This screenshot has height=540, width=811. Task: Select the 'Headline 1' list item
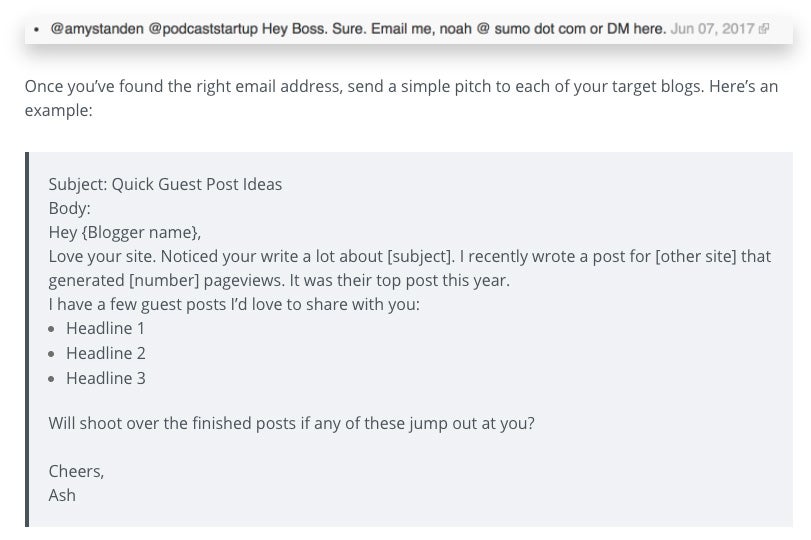click(x=106, y=328)
